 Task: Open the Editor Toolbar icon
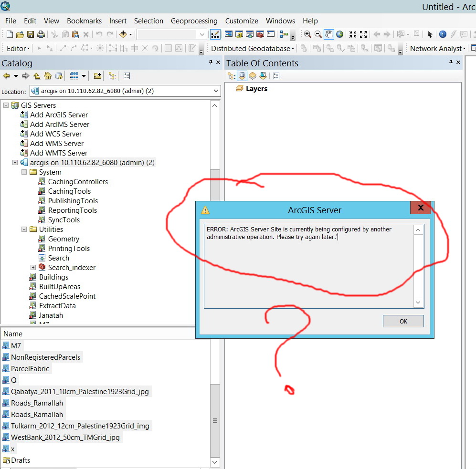[x=215, y=34]
